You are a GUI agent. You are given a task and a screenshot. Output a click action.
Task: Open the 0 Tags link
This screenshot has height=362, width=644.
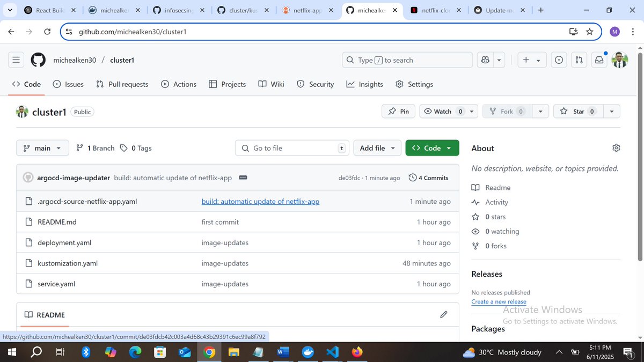(x=136, y=148)
